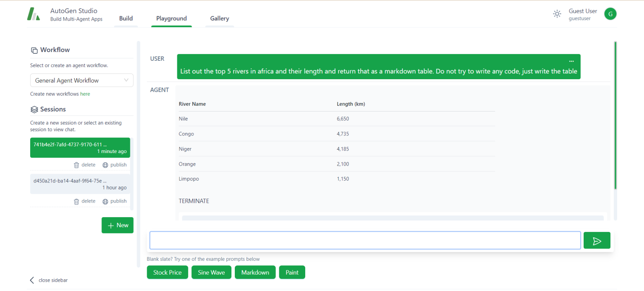Click the Guest User avatar circle
This screenshot has width=644, height=291.
pyautogui.click(x=610, y=14)
